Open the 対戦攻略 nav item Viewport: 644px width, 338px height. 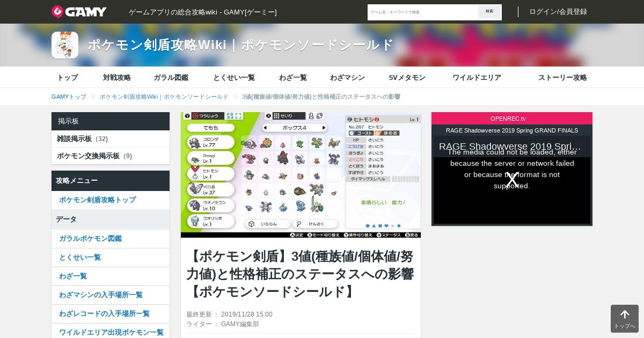pos(117,77)
